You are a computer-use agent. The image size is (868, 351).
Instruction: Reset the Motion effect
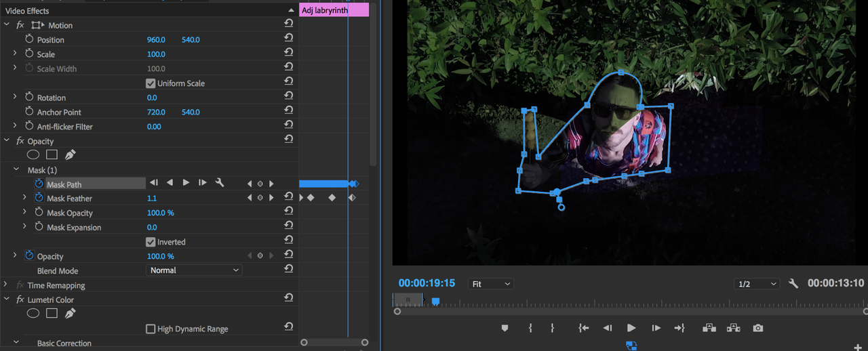[289, 24]
